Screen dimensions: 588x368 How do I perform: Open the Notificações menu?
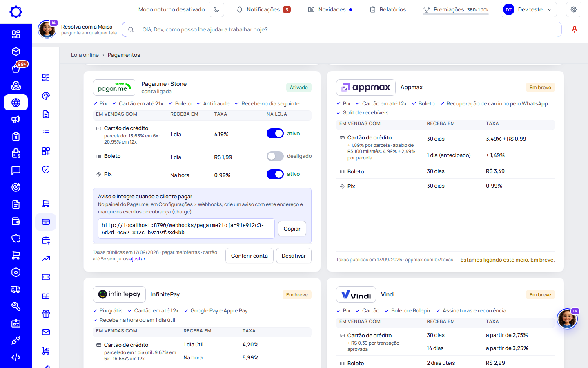pos(263,9)
